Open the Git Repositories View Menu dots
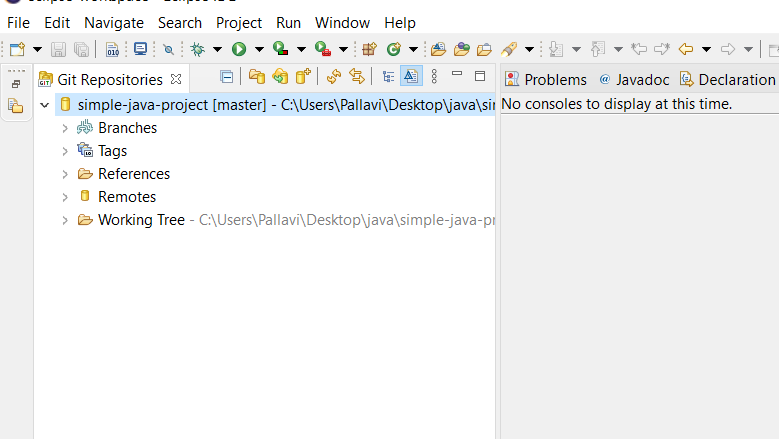The image size is (779, 439). 434,76
